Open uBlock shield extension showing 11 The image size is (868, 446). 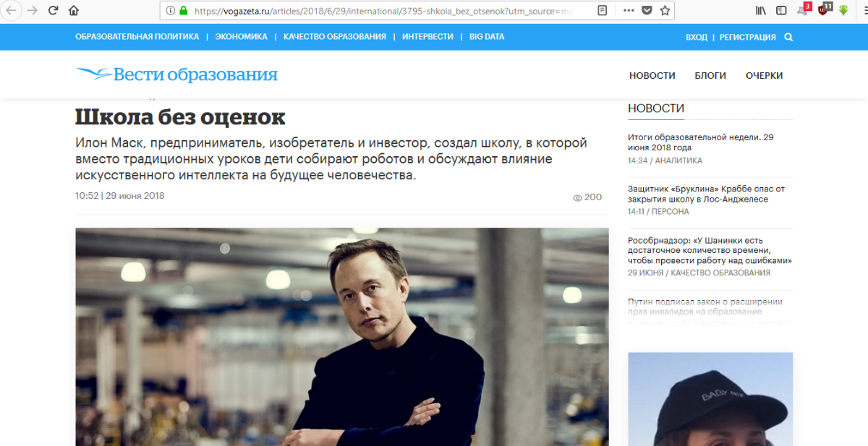(x=824, y=10)
